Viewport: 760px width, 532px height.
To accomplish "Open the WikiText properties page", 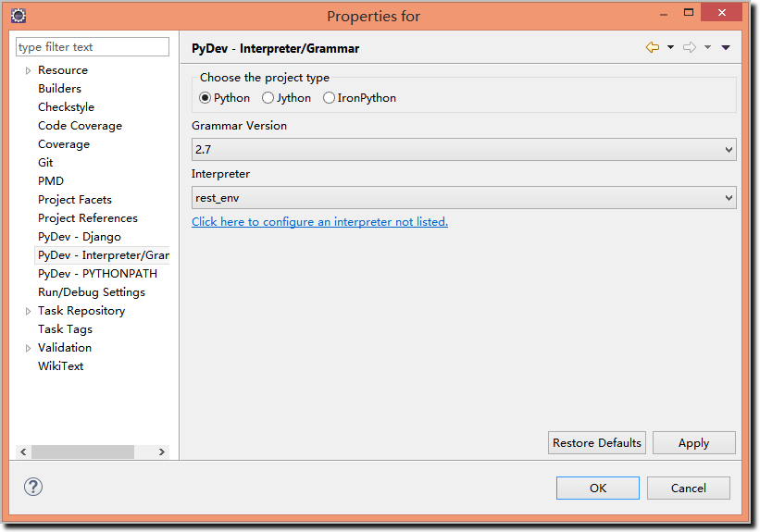I will coord(60,366).
